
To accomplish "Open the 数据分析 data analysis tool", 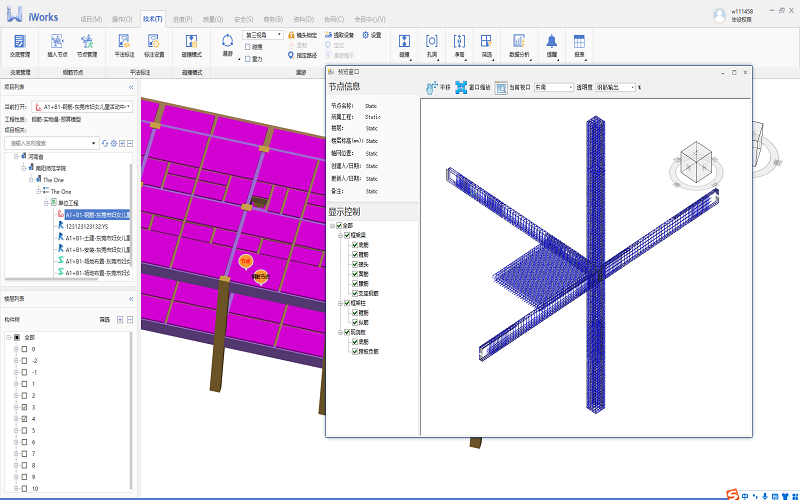I will tap(519, 45).
